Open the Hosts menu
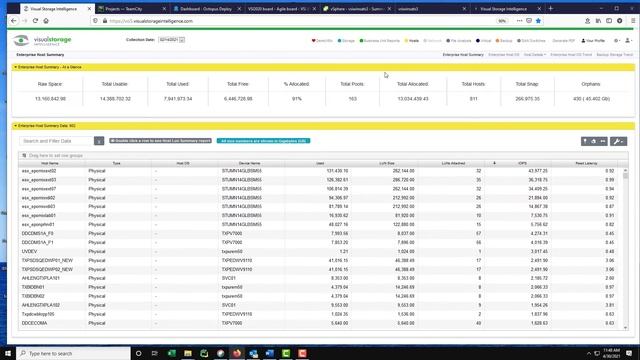 click(411, 41)
